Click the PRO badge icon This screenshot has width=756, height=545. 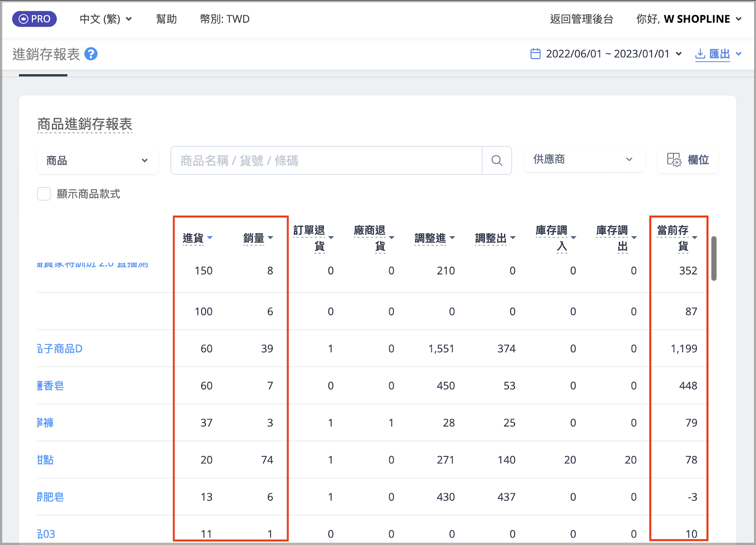point(34,19)
